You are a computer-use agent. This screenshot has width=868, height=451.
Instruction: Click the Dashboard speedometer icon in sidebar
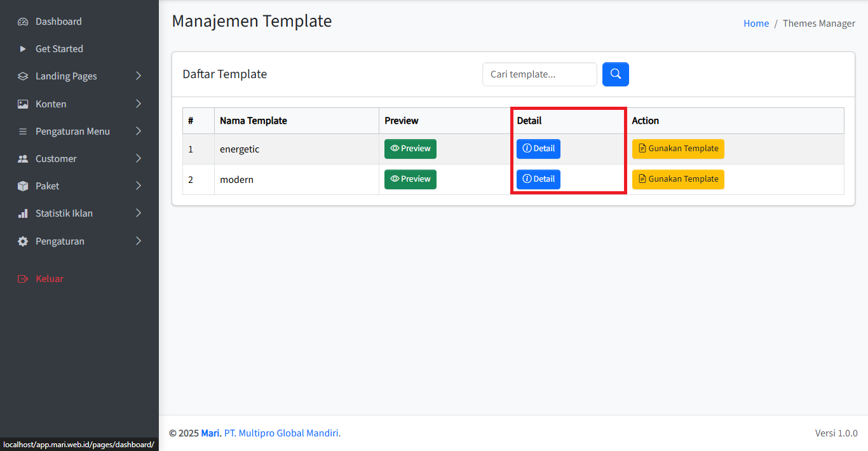tap(23, 22)
